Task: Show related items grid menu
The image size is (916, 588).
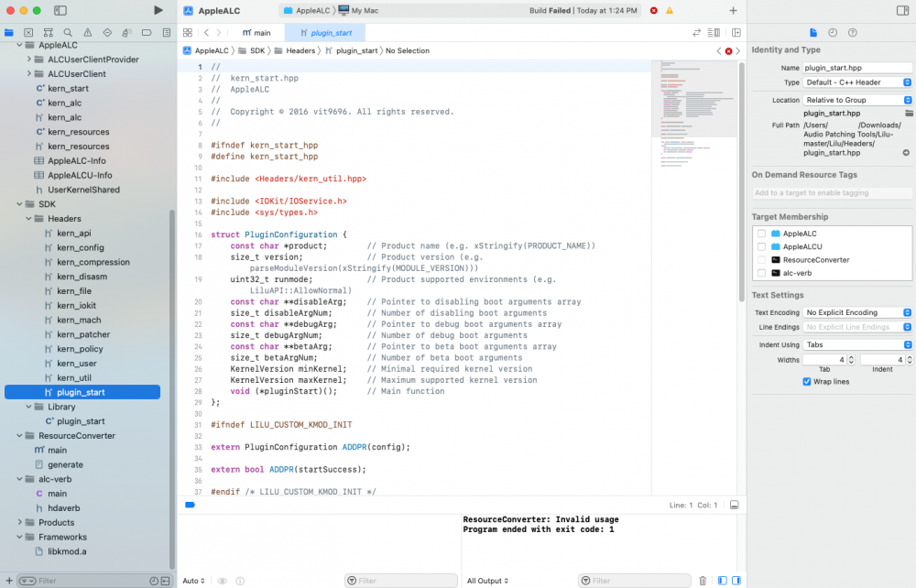Action: tap(188, 33)
